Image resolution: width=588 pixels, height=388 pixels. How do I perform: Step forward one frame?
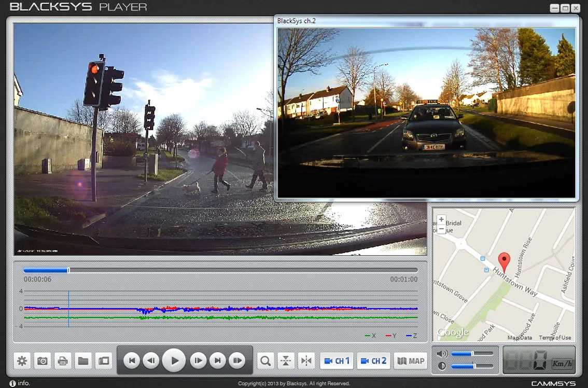point(198,361)
